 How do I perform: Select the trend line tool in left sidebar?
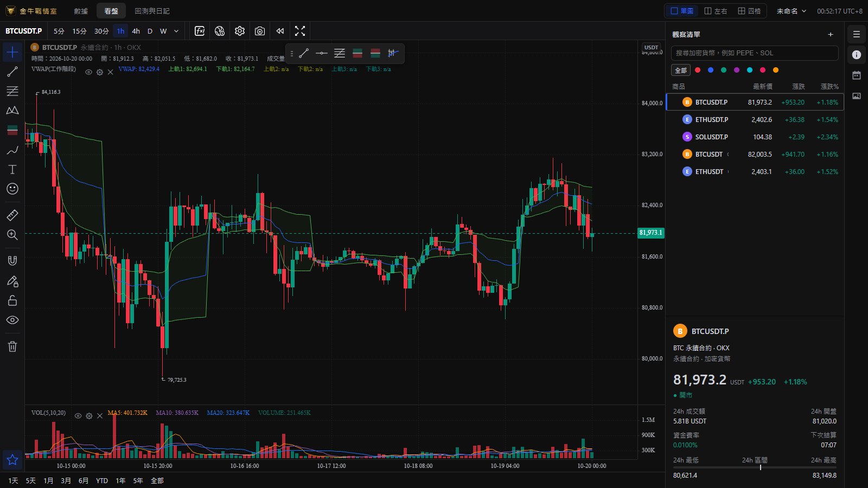[12, 72]
